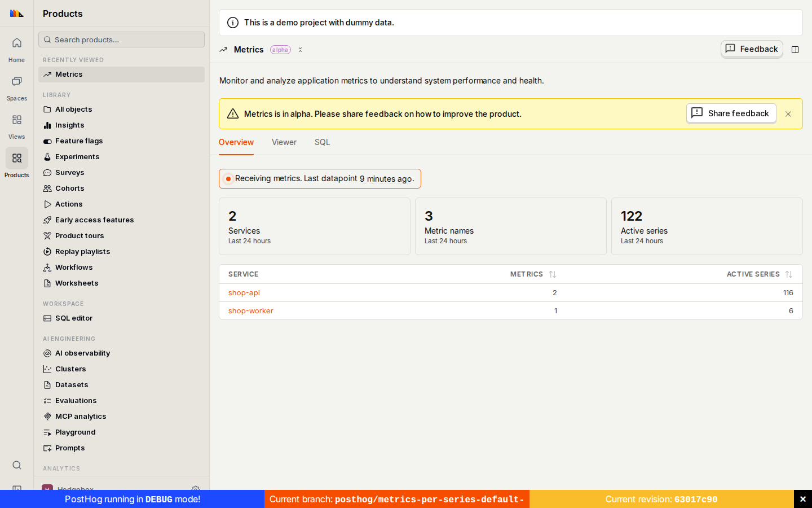This screenshot has width=812, height=508.
Task: Open Surveys from the sidebar
Action: coord(121,173)
